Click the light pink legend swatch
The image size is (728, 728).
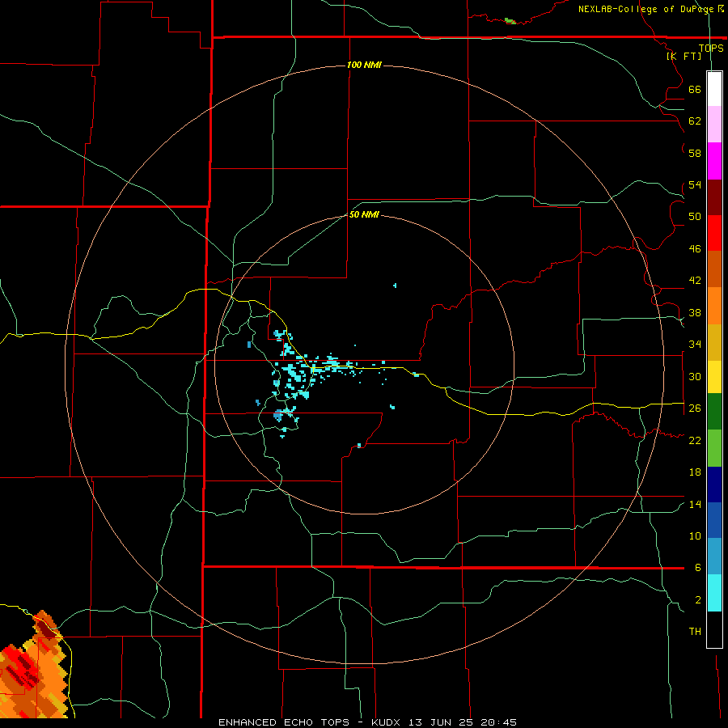pos(714,125)
